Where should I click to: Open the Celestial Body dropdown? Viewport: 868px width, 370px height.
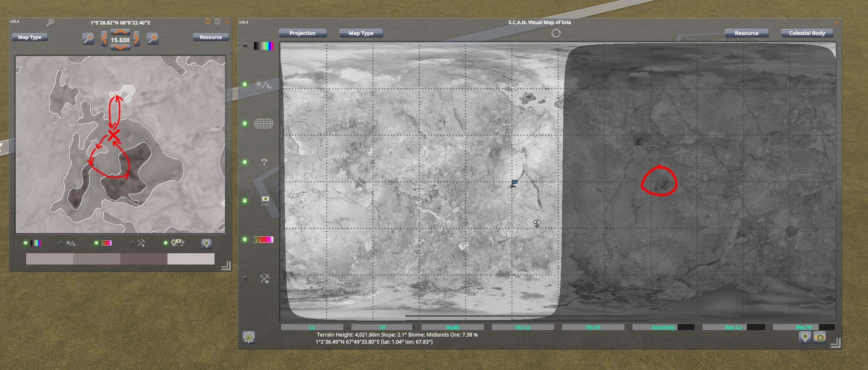coord(807,33)
